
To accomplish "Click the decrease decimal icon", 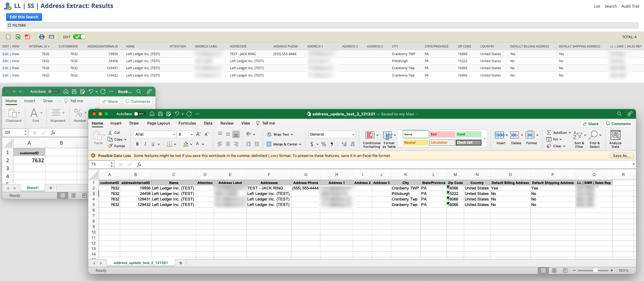I will 352,144.
